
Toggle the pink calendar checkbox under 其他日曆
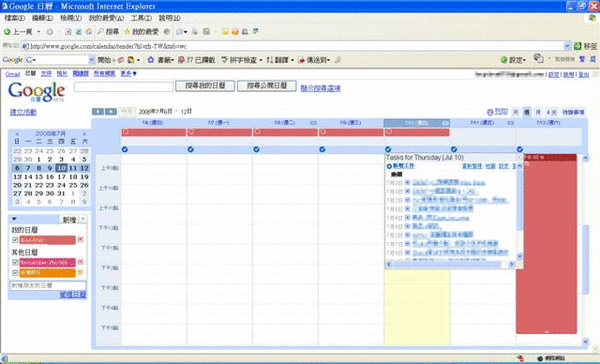(15, 262)
